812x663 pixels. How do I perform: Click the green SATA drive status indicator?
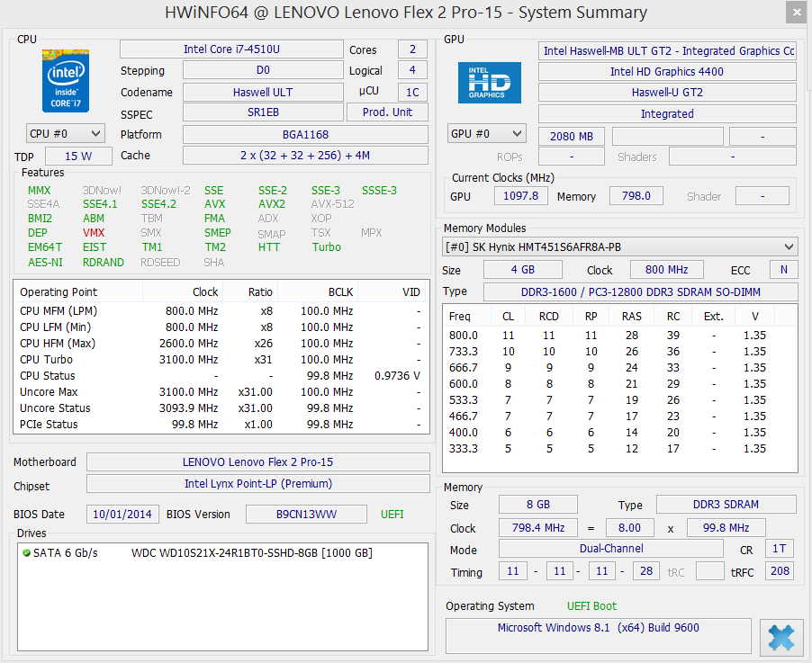[26, 552]
